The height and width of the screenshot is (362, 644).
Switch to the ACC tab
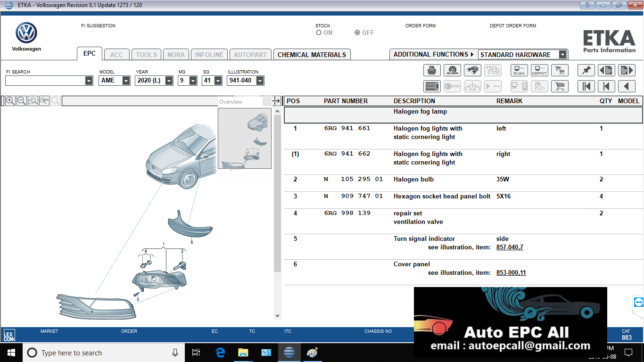[x=116, y=55]
